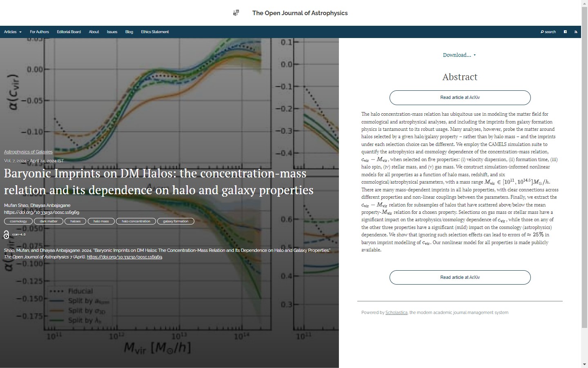
Task: Click the open access padlock icon
Action: click(6, 235)
